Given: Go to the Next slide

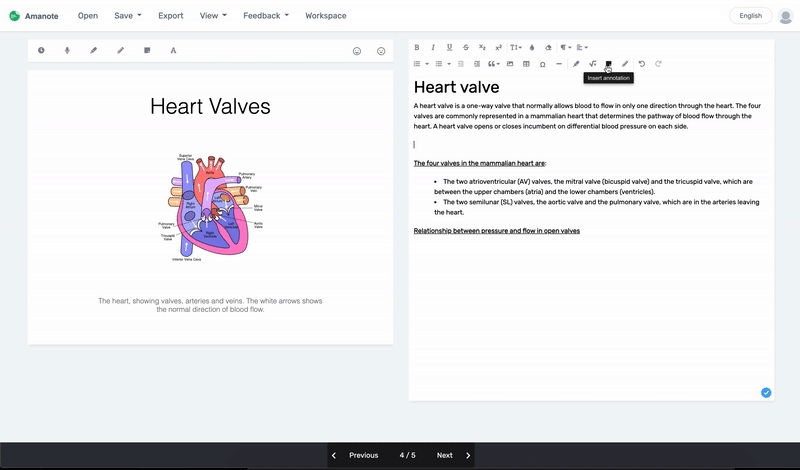Looking at the screenshot, I should [453, 455].
